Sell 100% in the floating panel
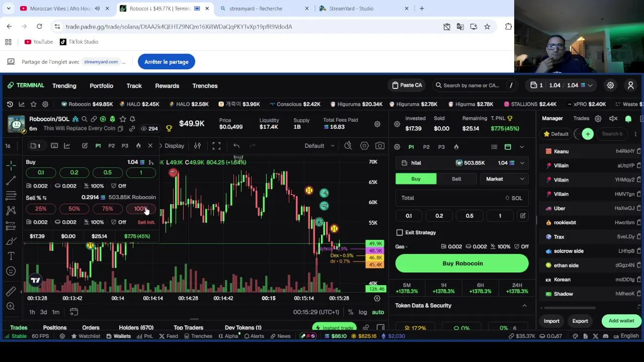644x362 pixels. [140, 209]
